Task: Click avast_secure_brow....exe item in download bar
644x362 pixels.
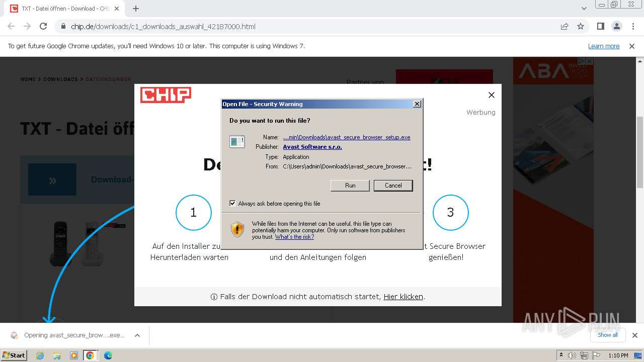Action: (x=68, y=335)
